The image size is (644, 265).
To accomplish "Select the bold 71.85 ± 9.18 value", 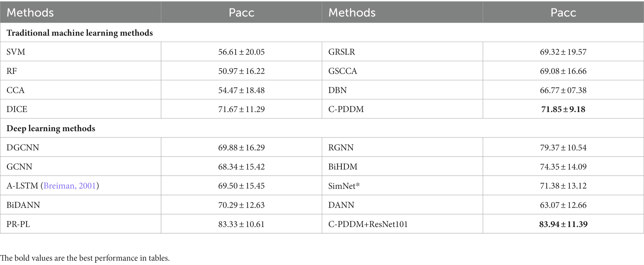I will pos(563,109).
